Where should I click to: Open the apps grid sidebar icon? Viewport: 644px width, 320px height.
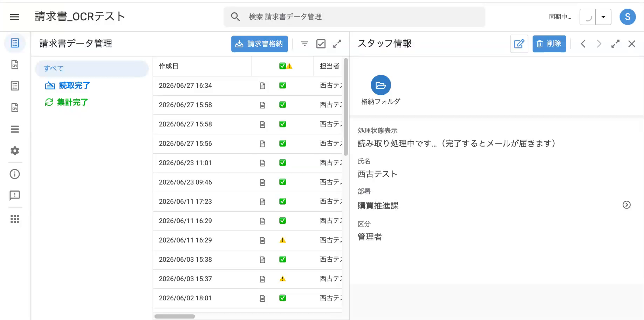point(15,219)
